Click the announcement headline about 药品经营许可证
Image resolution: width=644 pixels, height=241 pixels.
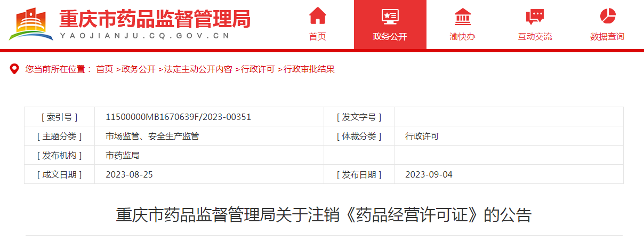pyautogui.click(x=324, y=215)
